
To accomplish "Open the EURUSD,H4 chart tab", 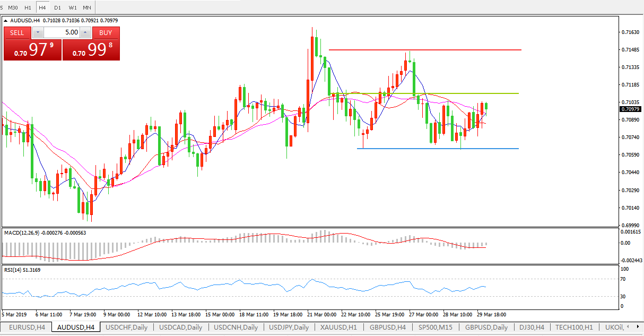I will click(27, 328).
